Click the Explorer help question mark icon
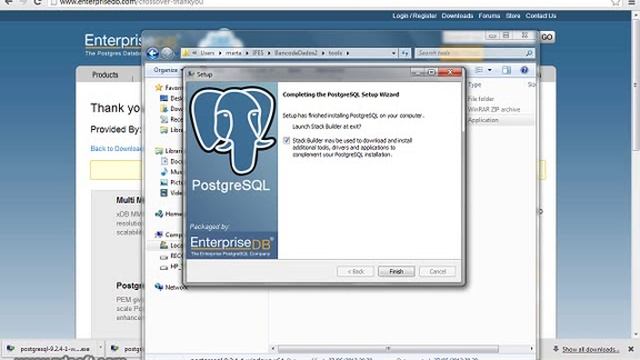Image resolution: width=640 pixels, height=360 pixels. [x=524, y=70]
